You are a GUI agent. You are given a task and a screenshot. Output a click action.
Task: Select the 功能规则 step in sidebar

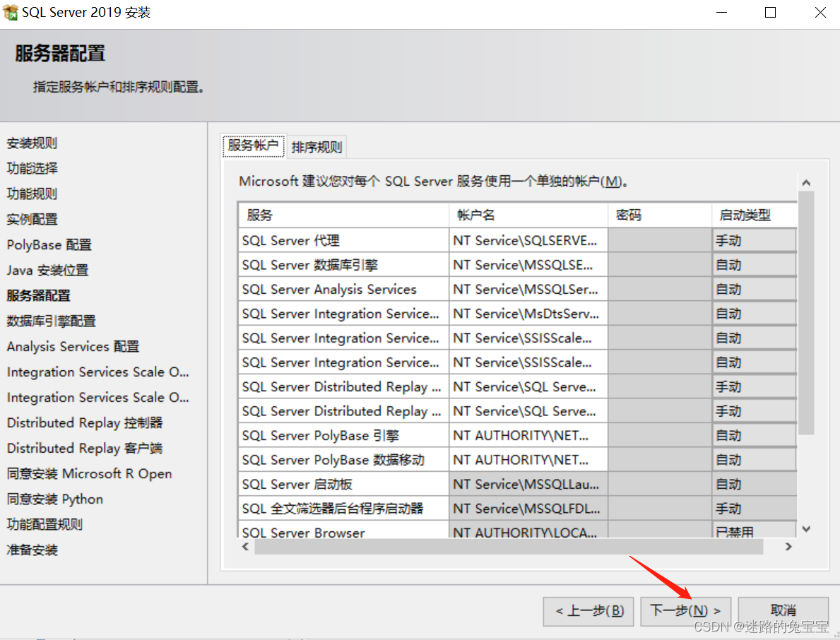pyautogui.click(x=32, y=194)
